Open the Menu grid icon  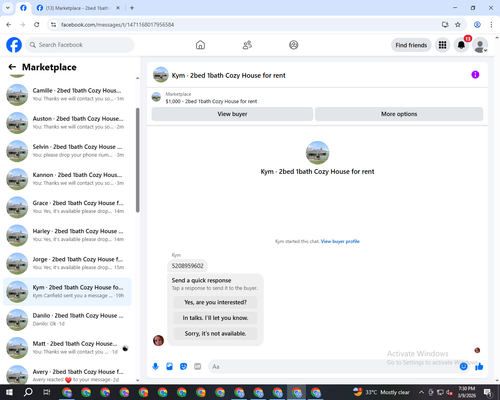click(x=442, y=45)
